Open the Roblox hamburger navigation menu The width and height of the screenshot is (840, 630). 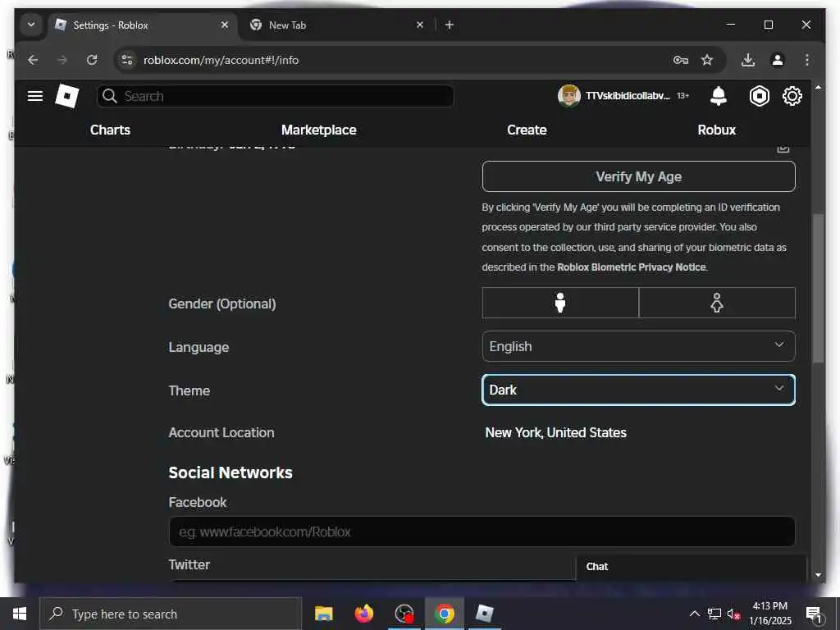pos(35,96)
